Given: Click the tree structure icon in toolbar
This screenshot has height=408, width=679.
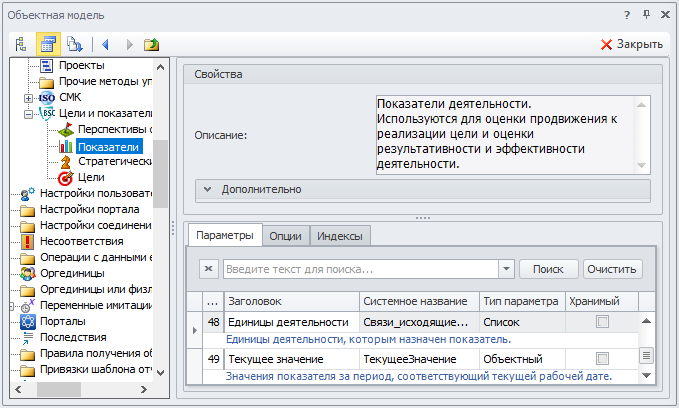Looking at the screenshot, I should click(x=22, y=44).
